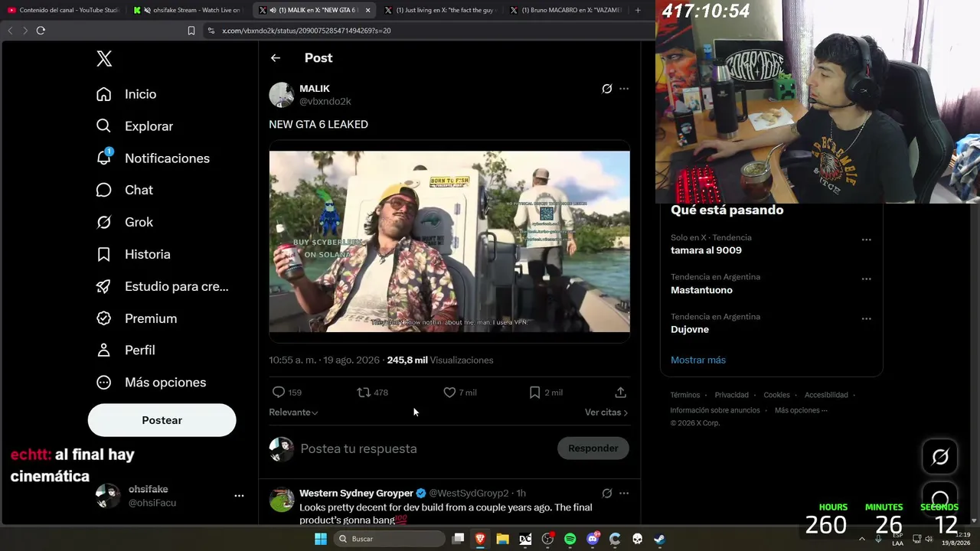The height and width of the screenshot is (551, 980).
Task: Open a new browser tab
Action: 638,10
